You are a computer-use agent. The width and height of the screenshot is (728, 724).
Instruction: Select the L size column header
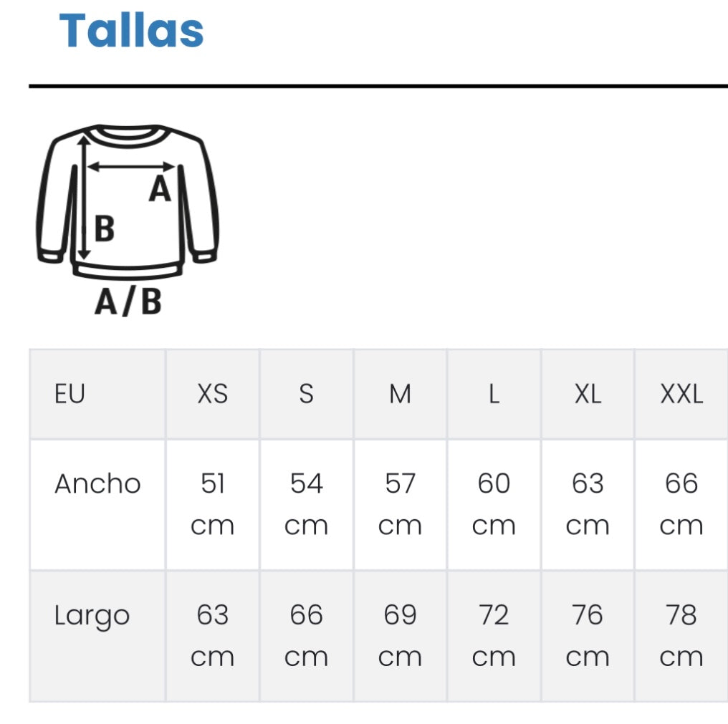pyautogui.click(x=494, y=394)
